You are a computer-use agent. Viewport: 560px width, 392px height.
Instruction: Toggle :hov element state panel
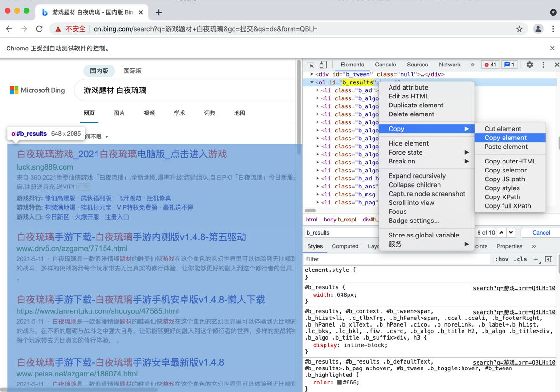coord(502,260)
